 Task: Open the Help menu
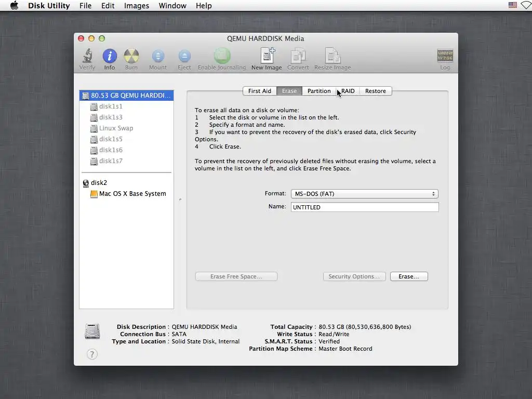(x=204, y=5)
